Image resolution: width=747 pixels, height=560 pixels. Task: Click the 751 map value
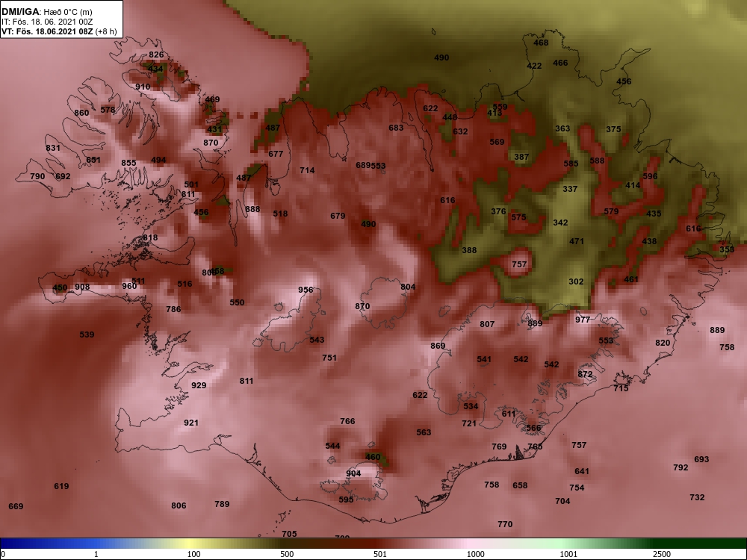pyautogui.click(x=329, y=358)
